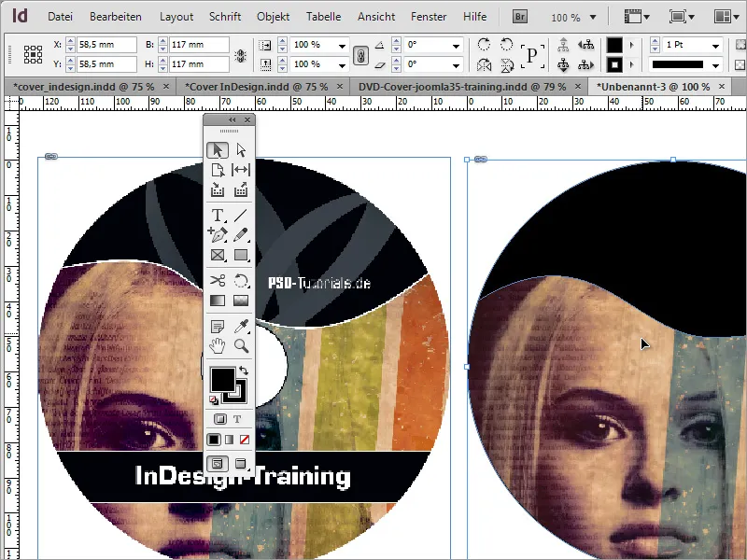Viewport: 747px width, 560px height.
Task: Collapse the tools panel
Action: [232, 120]
